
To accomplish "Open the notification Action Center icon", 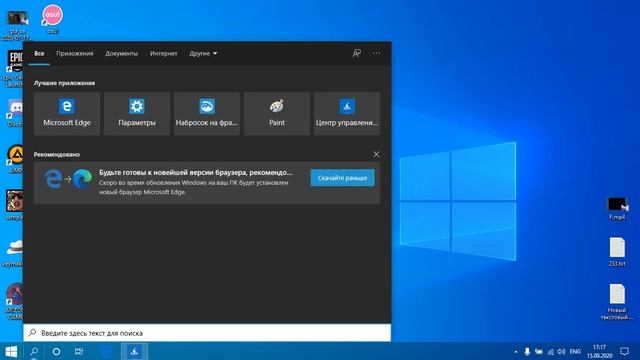I will (x=624, y=351).
